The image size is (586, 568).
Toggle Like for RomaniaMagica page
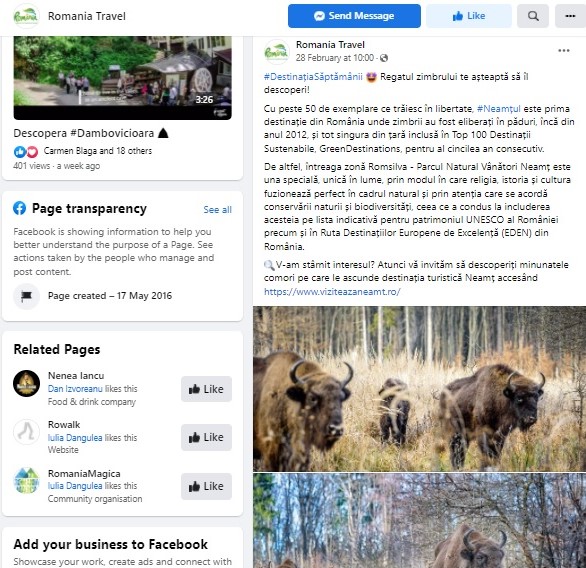(206, 486)
